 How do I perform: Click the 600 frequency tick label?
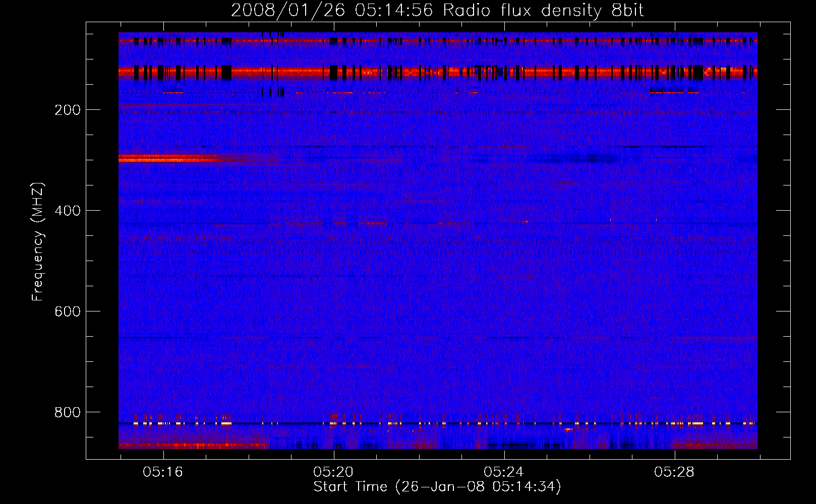pos(68,312)
